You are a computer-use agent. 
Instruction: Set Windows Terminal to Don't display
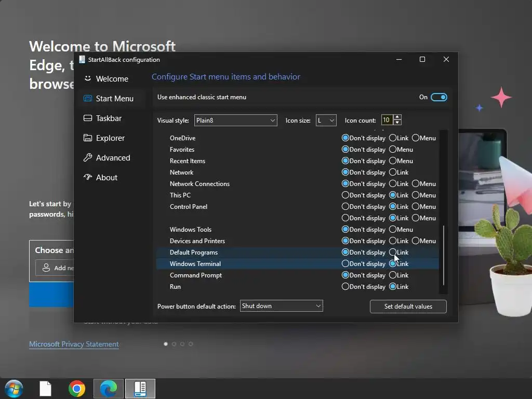pyautogui.click(x=345, y=263)
